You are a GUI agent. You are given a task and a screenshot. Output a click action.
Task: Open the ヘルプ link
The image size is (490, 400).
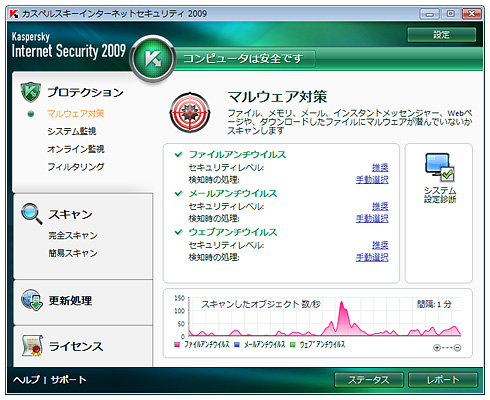26,380
